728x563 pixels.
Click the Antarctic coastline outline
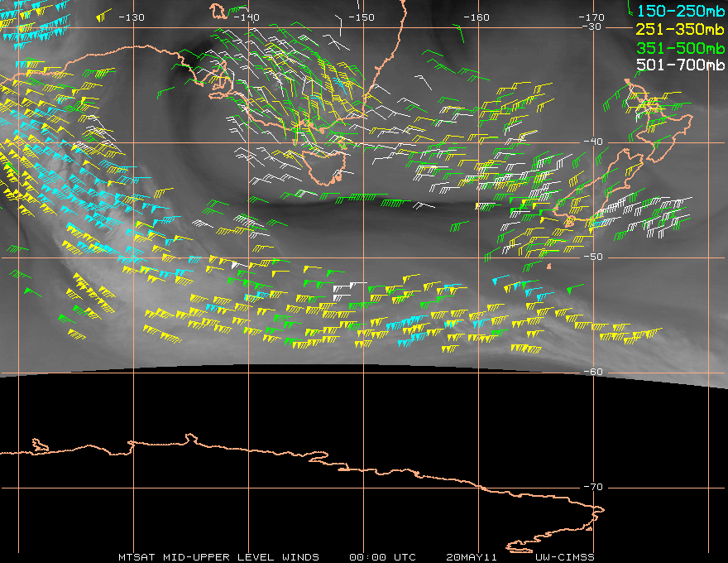(x=372, y=469)
